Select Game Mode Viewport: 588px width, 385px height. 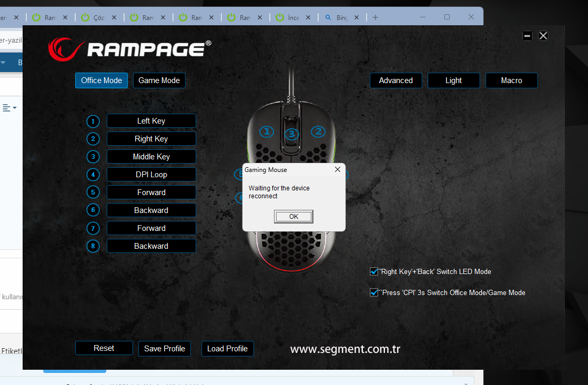coord(159,80)
